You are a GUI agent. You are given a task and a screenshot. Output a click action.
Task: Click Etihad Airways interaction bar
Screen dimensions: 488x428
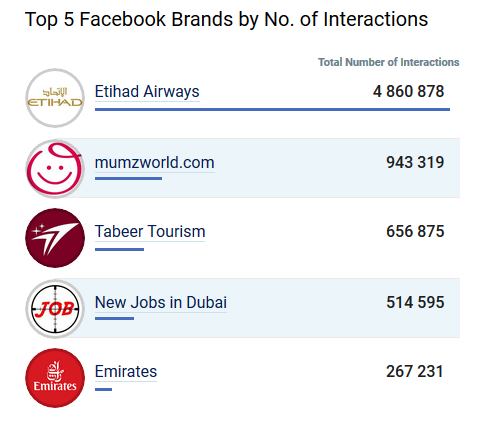pos(272,109)
